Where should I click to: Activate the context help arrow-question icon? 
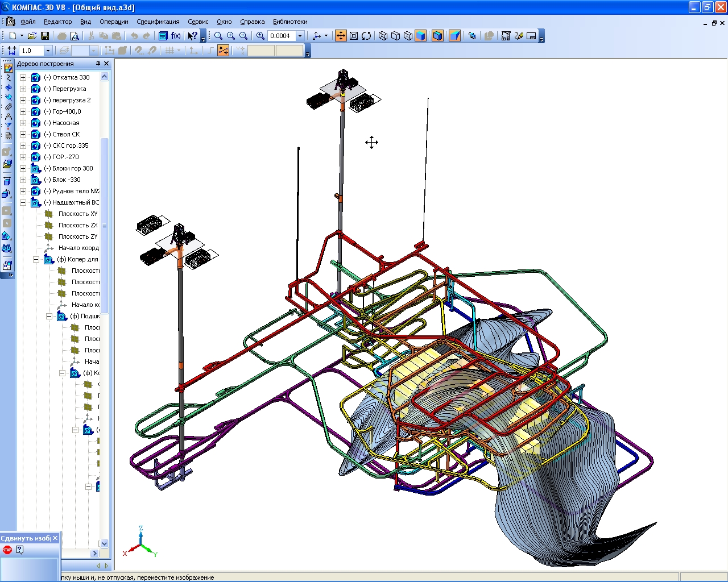click(x=193, y=36)
